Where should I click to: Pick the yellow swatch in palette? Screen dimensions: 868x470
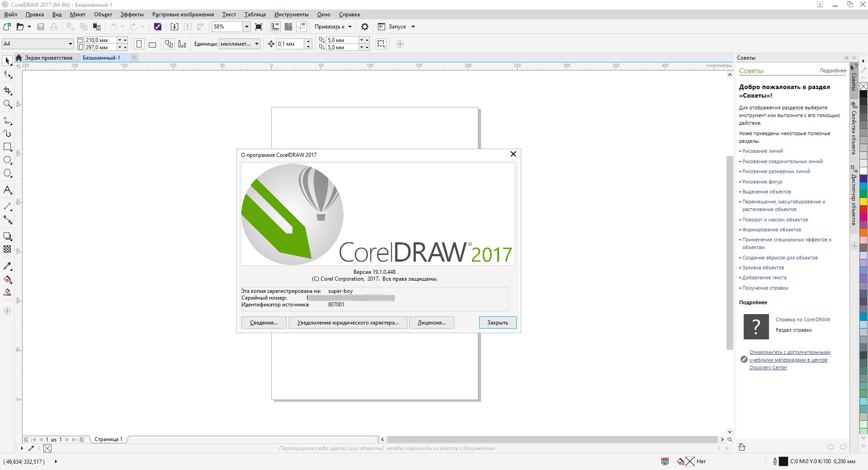863,202
